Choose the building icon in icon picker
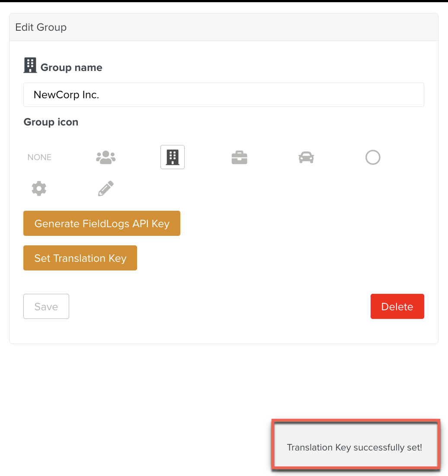Screen dimensions: 448x476 click(173, 157)
